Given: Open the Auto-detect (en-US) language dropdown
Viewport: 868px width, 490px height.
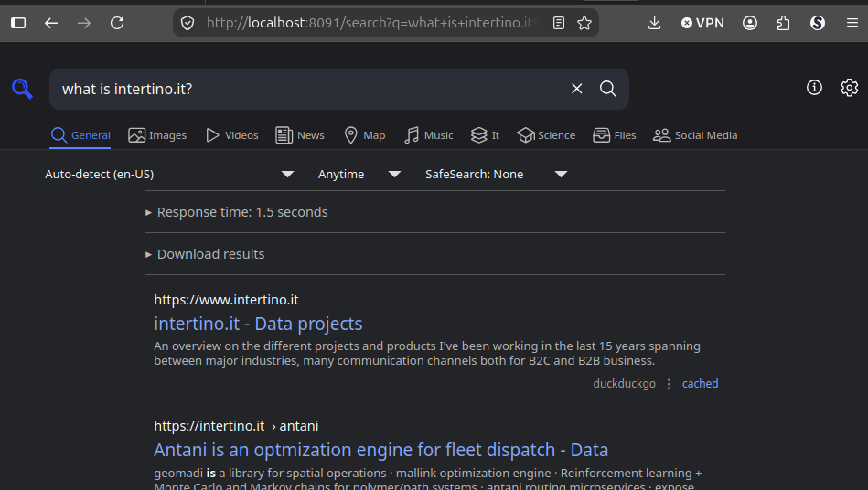Looking at the screenshot, I should click(x=169, y=175).
